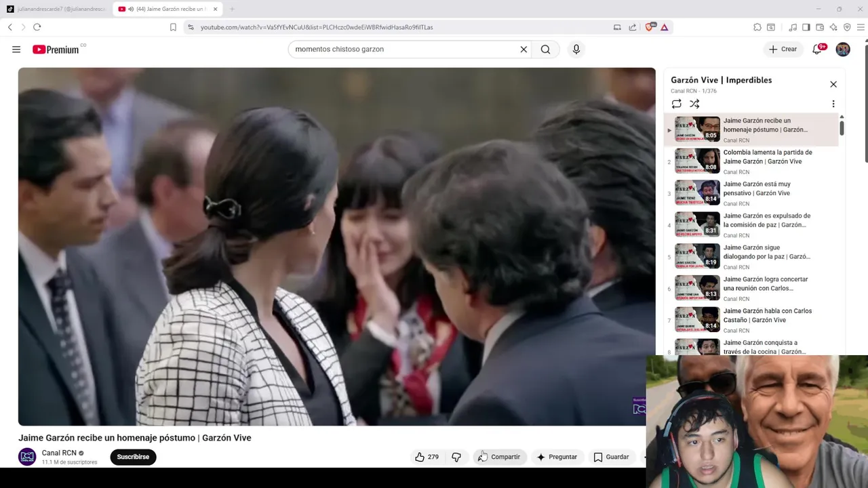The image size is (868, 488).
Task: Play 'Jaime Garzón logra concertar una reunión'
Action: (751, 288)
